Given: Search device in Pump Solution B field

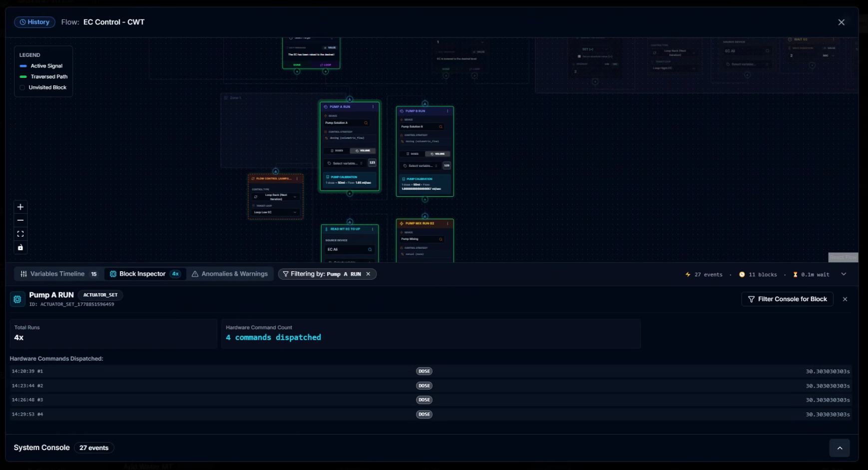Looking at the screenshot, I should click(440, 127).
